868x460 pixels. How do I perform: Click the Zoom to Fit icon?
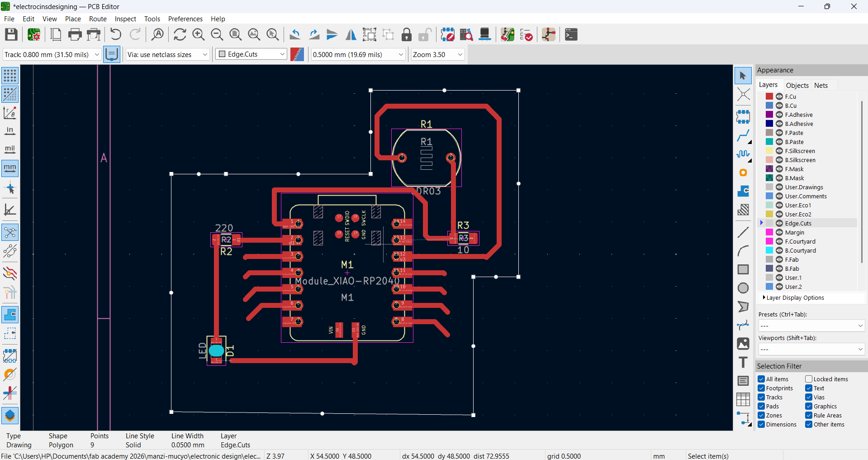pyautogui.click(x=235, y=34)
